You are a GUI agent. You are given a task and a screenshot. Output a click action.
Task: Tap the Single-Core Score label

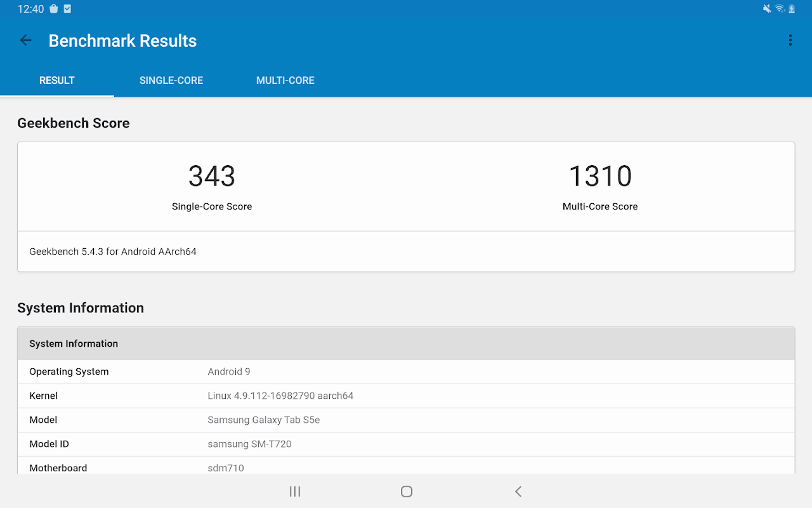click(212, 206)
